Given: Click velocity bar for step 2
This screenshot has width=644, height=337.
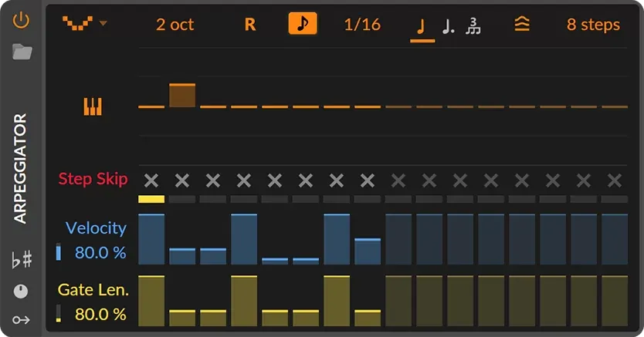Looking at the screenshot, I should point(182,256).
